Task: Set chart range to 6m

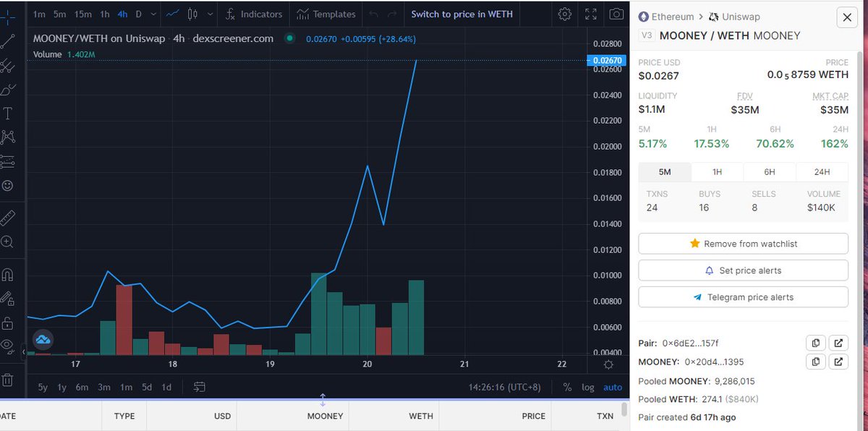Action: pos(82,387)
